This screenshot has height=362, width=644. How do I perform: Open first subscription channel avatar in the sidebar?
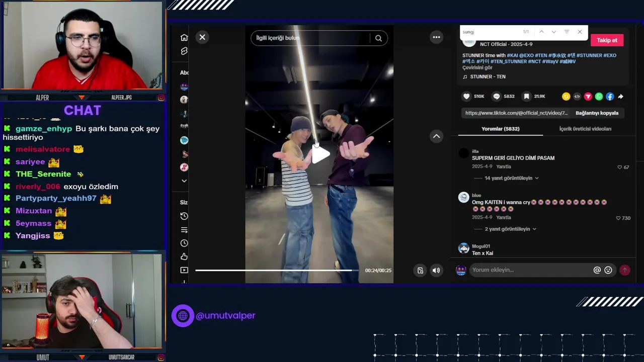tap(184, 86)
